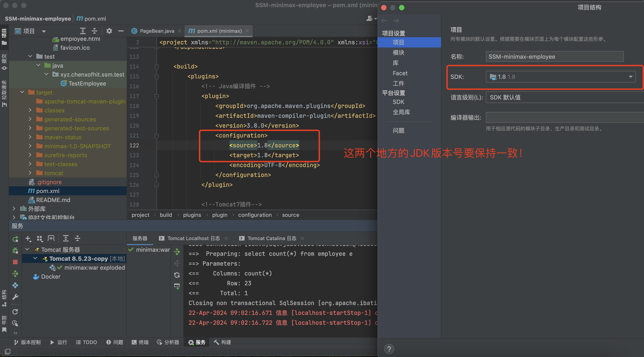Select TestEmployee class in tree
The height and width of the screenshot is (357, 644).
click(x=87, y=84)
